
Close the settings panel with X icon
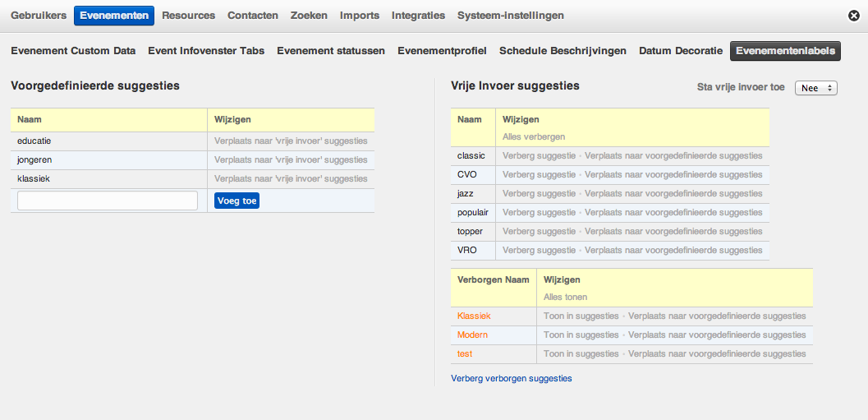[853, 16]
